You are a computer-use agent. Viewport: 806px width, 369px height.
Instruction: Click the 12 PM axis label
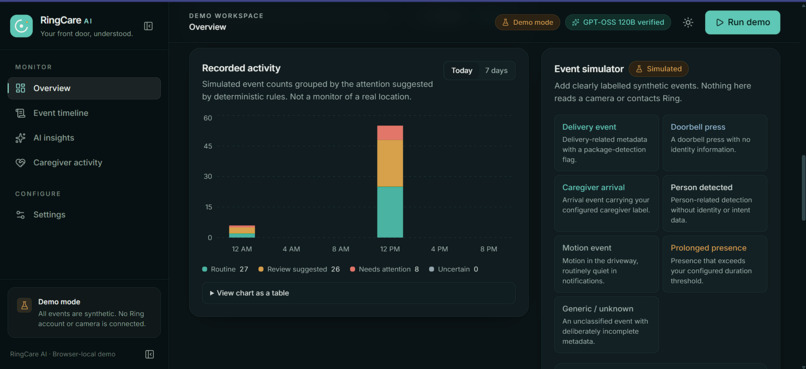pyautogui.click(x=390, y=249)
